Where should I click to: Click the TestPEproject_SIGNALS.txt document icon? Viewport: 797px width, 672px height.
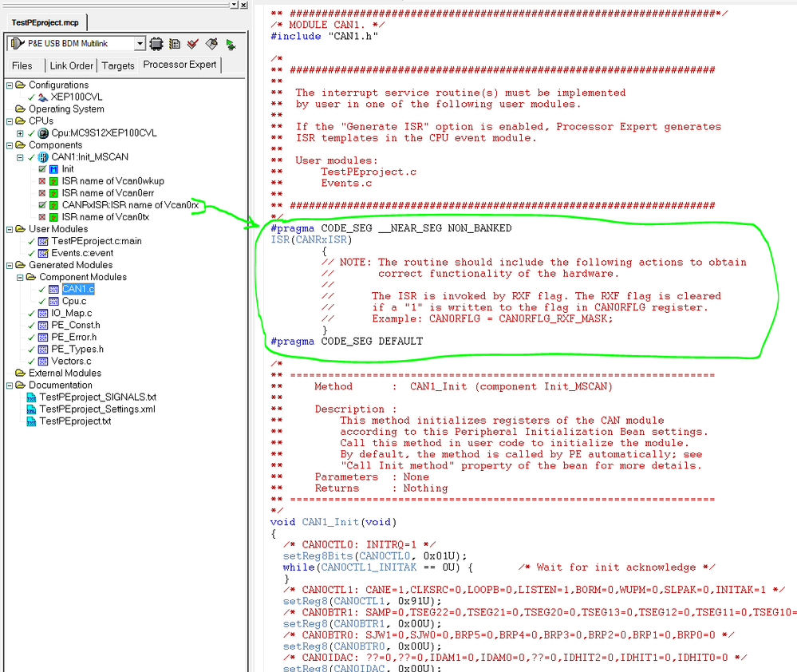[31, 397]
